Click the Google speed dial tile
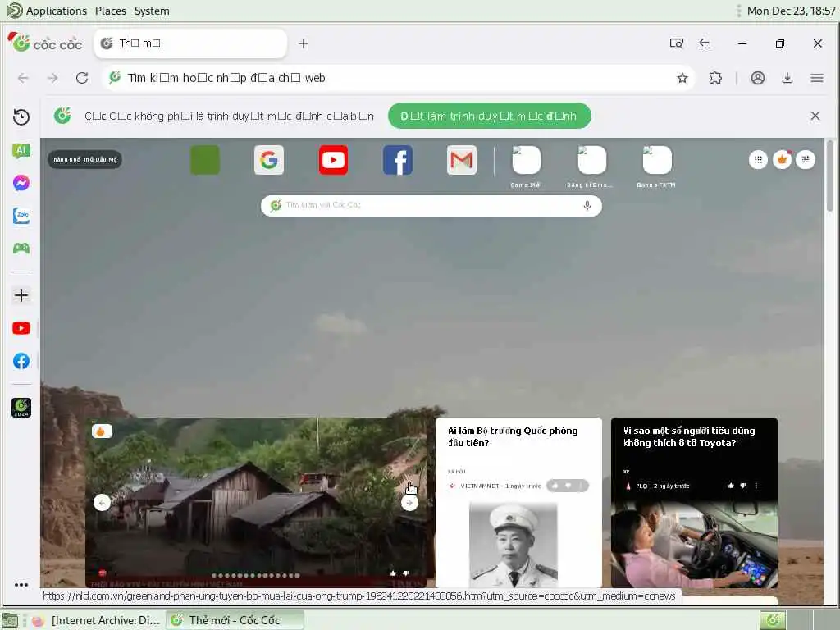 click(x=269, y=160)
